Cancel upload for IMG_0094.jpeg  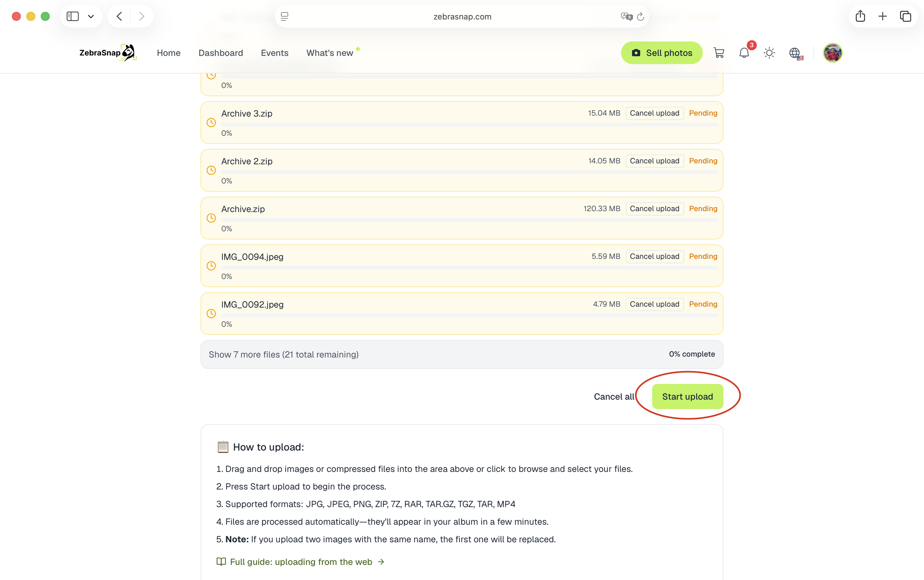[x=654, y=257]
